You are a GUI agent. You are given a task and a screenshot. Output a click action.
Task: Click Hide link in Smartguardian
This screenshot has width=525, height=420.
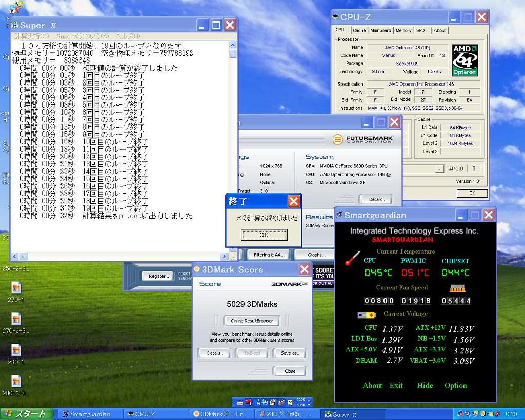coord(425,386)
